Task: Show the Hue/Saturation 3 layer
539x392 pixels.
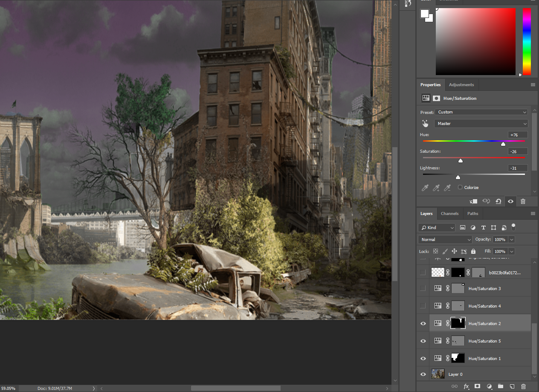Action: coord(423,288)
